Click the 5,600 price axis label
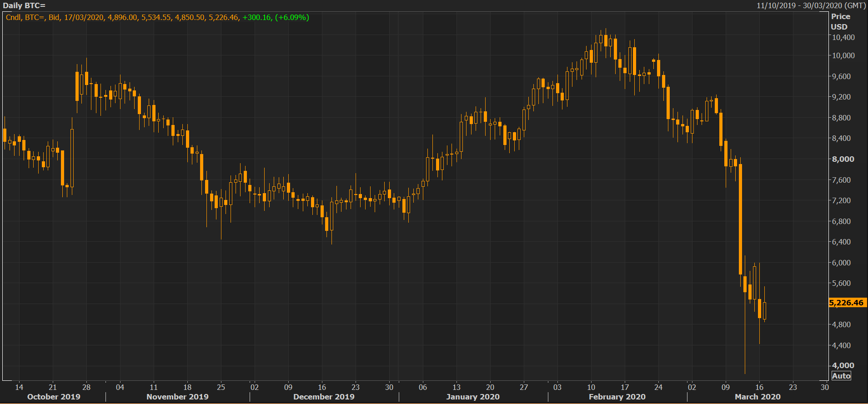This screenshot has width=868, height=404. (x=841, y=283)
